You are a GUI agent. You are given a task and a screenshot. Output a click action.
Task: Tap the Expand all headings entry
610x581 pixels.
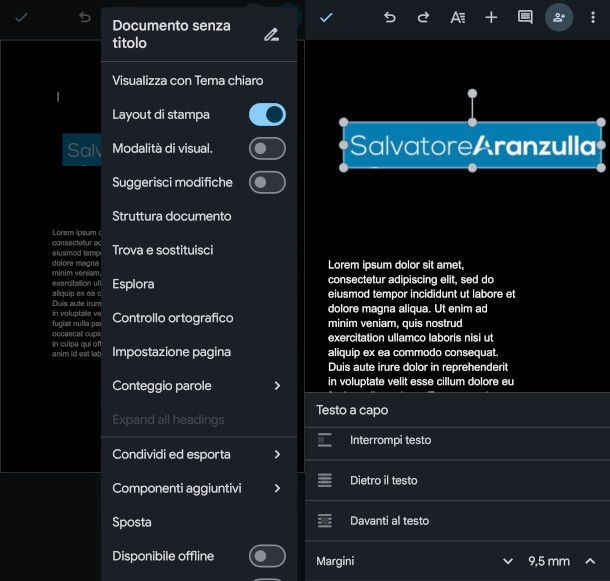(168, 420)
